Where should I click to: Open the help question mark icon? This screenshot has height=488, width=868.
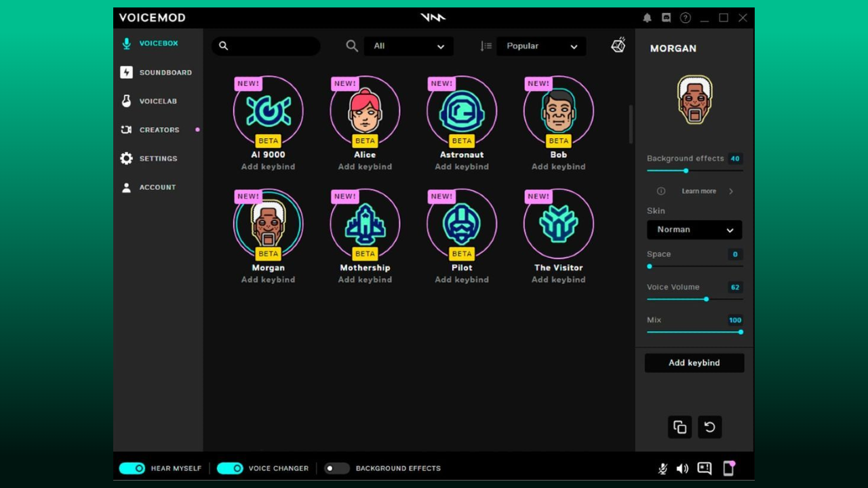coord(686,18)
